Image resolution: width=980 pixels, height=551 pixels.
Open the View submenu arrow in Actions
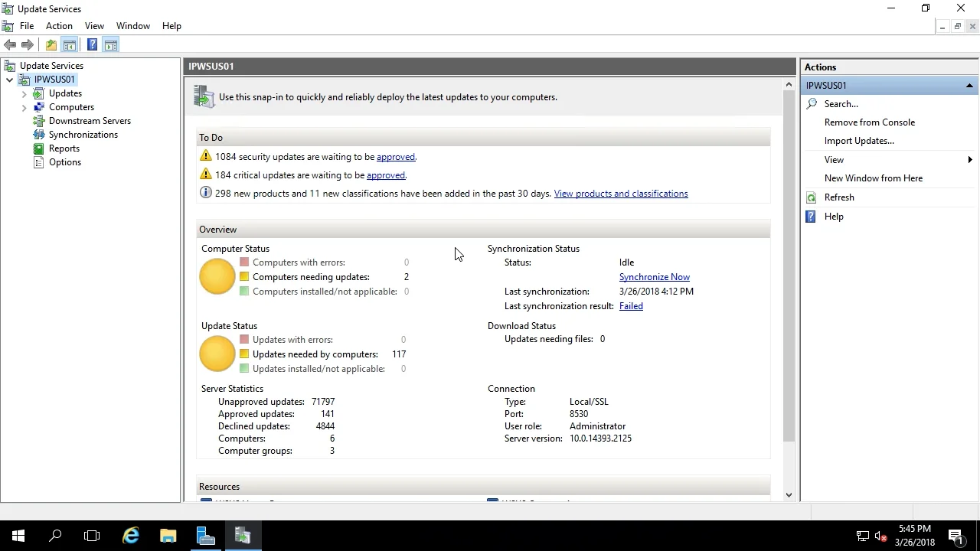click(x=969, y=160)
